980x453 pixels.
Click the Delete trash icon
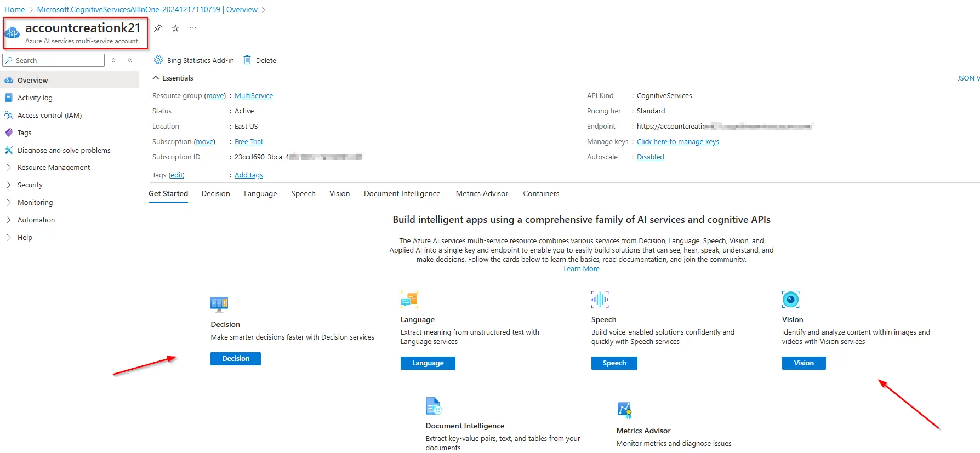247,60
